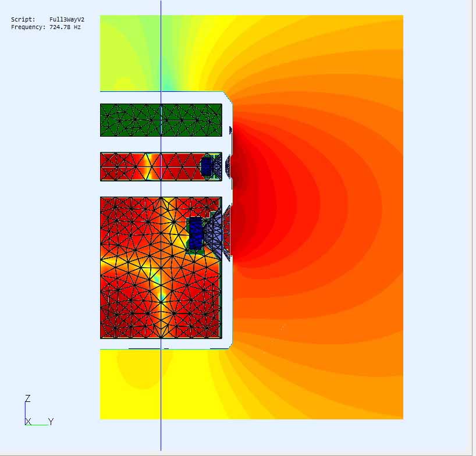Image resolution: width=476 pixels, height=456 pixels.
Task: Click the middle enclosure chamber mesh
Action: 161,166
